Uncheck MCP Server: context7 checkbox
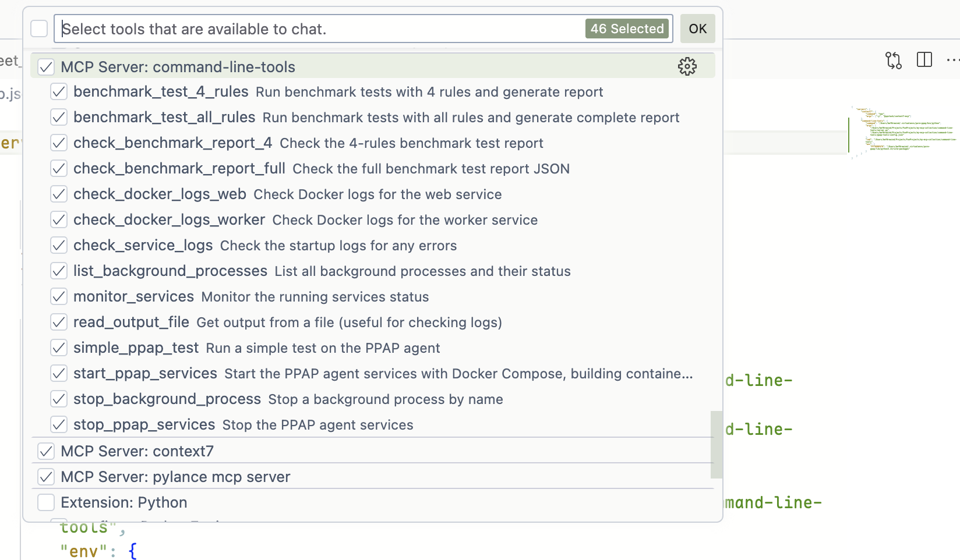This screenshot has width=960, height=560. (x=46, y=451)
